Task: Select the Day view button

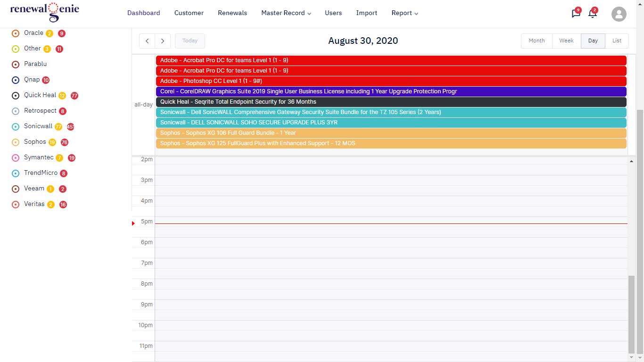Action: click(593, 41)
